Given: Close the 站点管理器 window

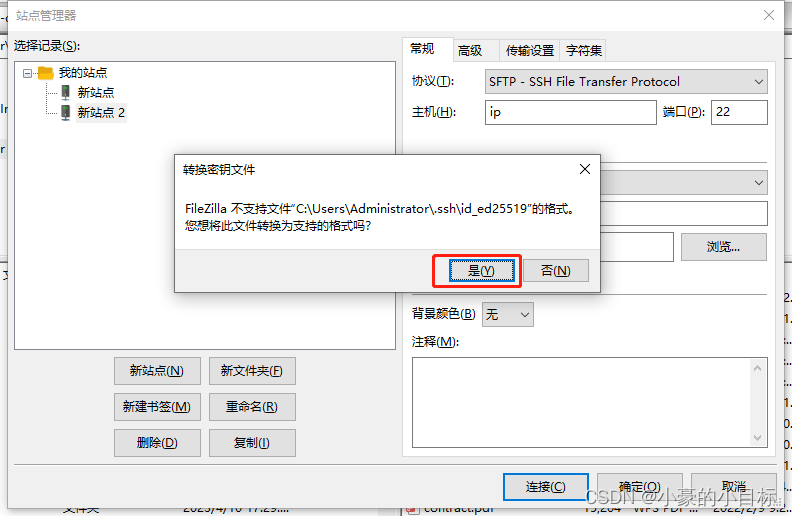Looking at the screenshot, I should click(x=769, y=15).
